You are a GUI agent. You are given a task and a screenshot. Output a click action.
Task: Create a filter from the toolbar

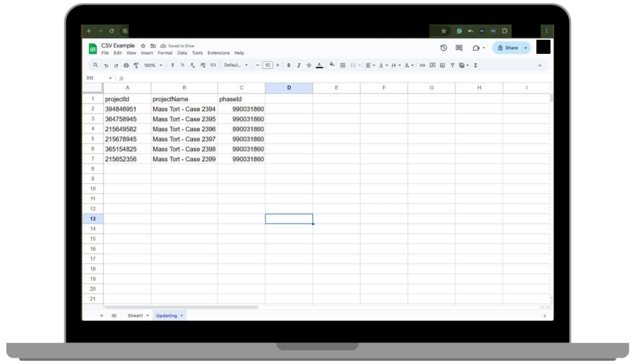point(453,65)
